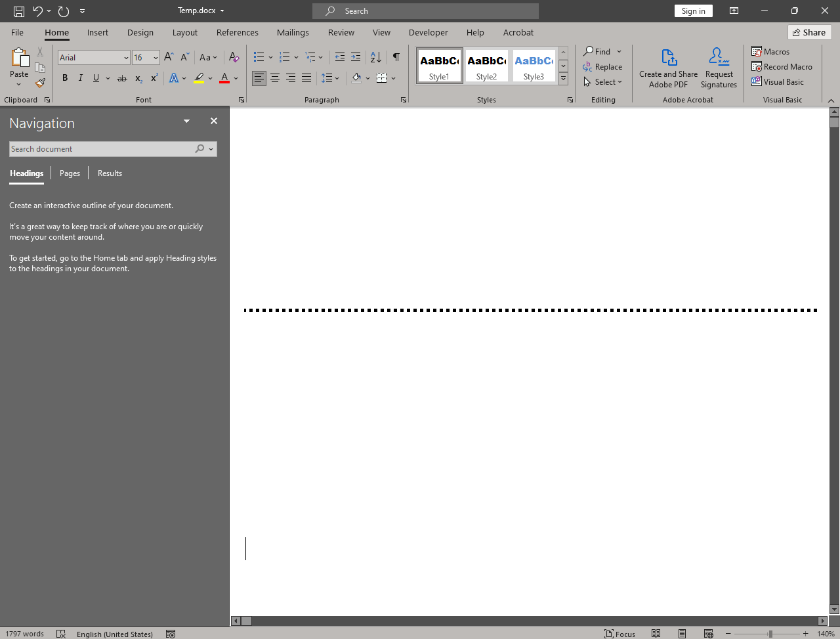This screenshot has height=639, width=840.
Task: Switch to Read Mode view
Action: [656, 634]
